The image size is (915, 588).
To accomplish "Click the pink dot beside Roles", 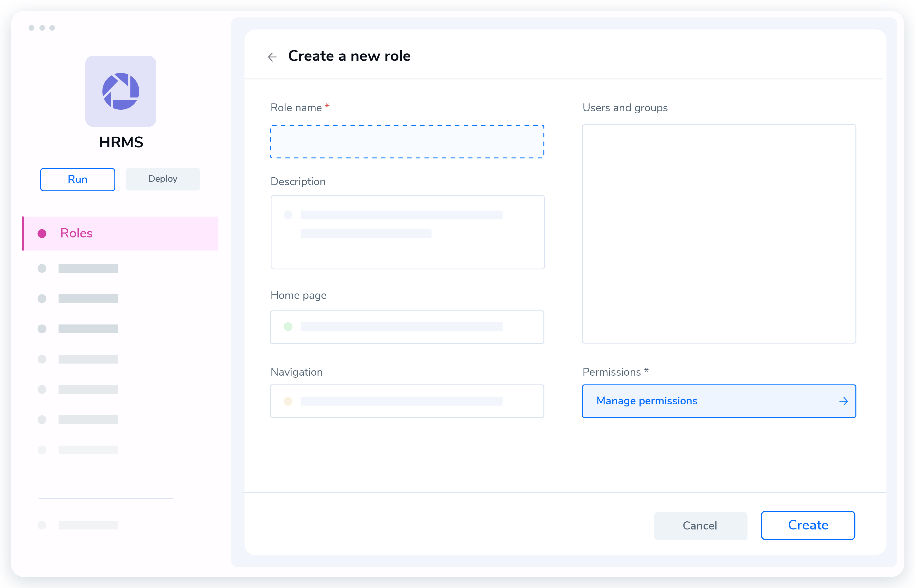I will point(42,233).
